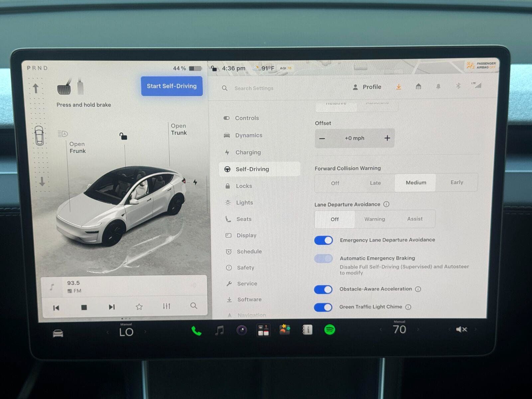Set Forward Collision Warning to Early
The height and width of the screenshot is (399, 532).
(x=457, y=182)
